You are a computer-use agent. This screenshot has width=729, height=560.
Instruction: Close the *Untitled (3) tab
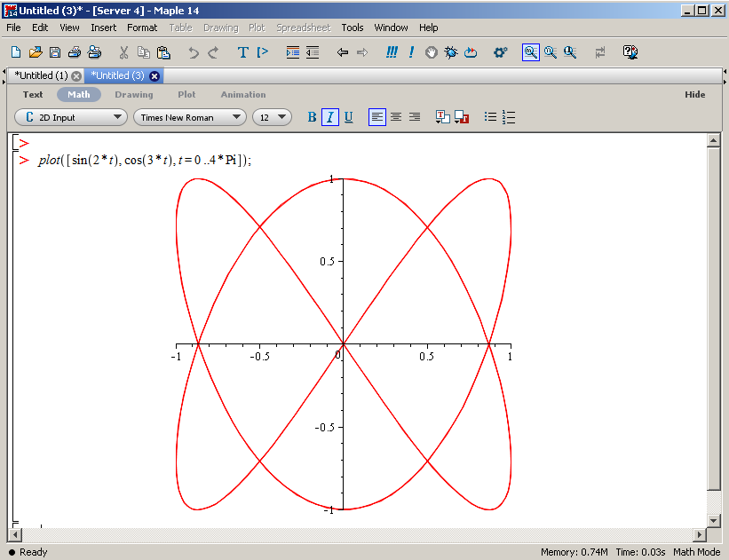coord(155,76)
